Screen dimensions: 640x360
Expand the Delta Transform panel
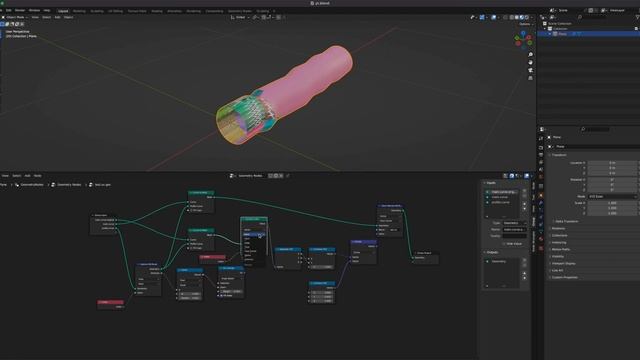[x=567, y=222]
